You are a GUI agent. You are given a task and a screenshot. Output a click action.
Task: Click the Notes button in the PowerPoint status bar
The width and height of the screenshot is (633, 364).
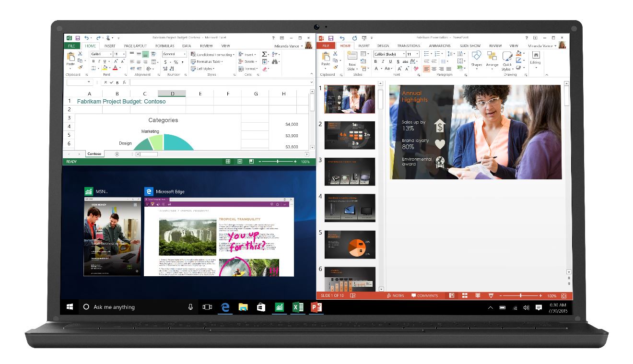pos(395,296)
